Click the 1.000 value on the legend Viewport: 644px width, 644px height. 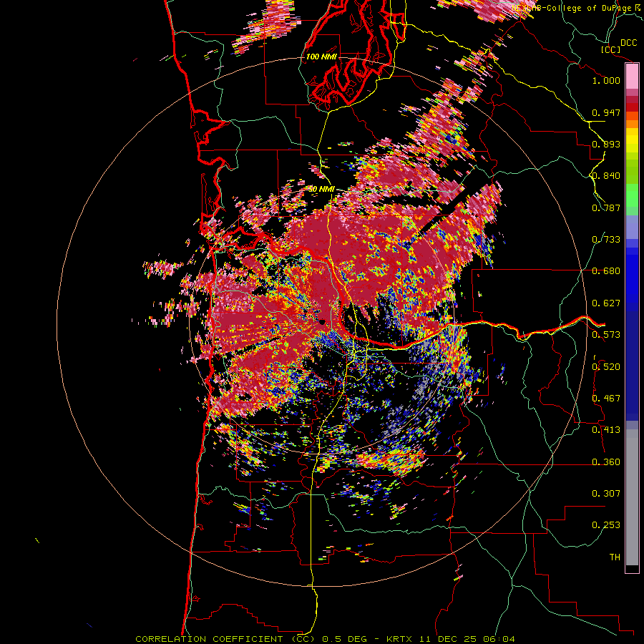point(606,80)
